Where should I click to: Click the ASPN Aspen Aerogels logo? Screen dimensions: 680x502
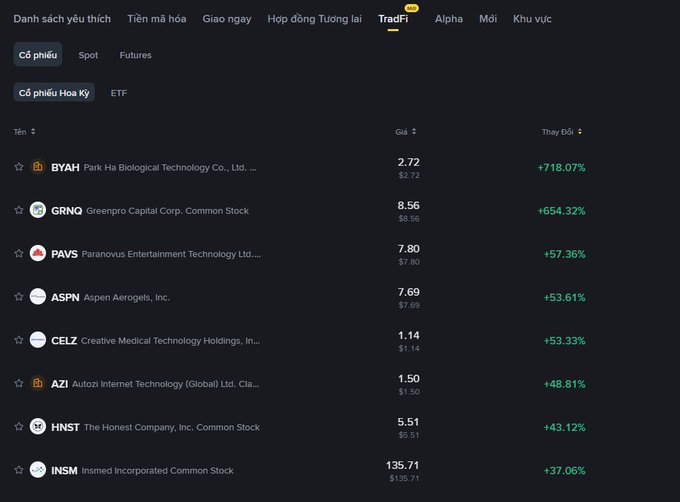click(38, 297)
